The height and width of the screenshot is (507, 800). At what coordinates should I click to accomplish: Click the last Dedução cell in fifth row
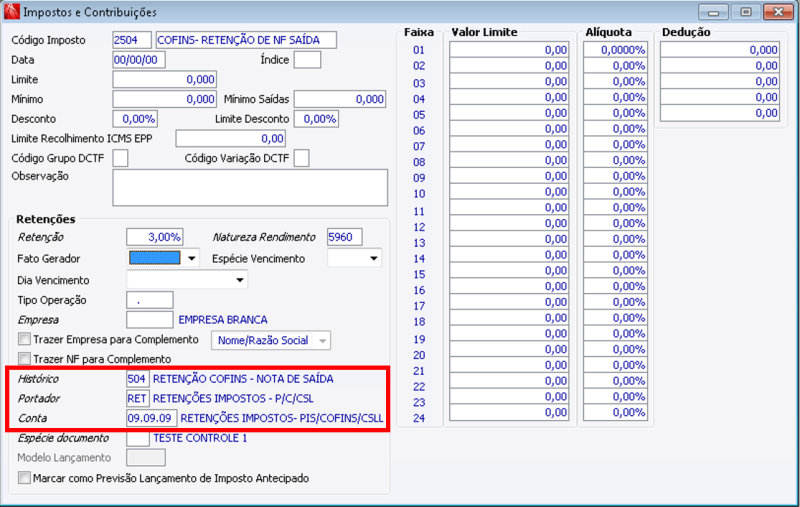[x=720, y=113]
